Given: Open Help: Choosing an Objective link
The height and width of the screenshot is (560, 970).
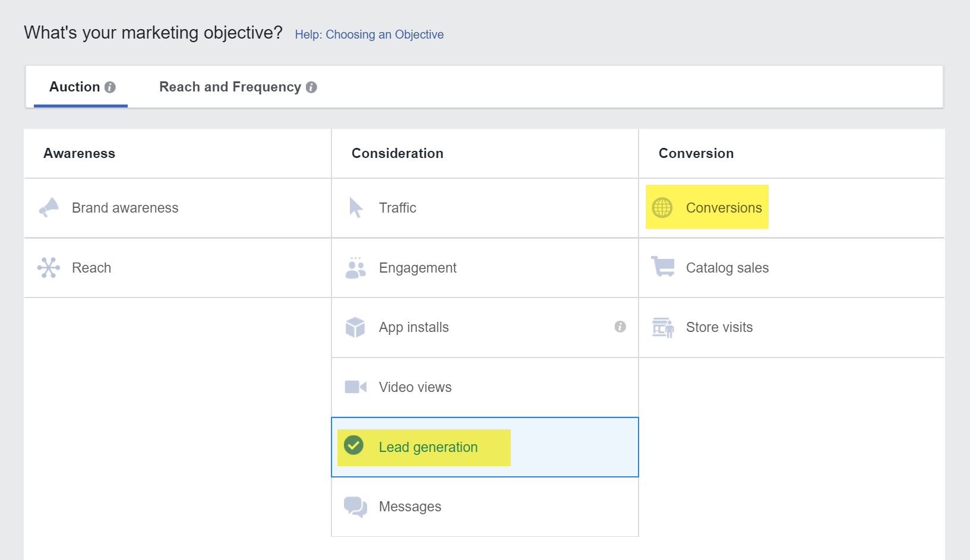Looking at the screenshot, I should [x=369, y=34].
